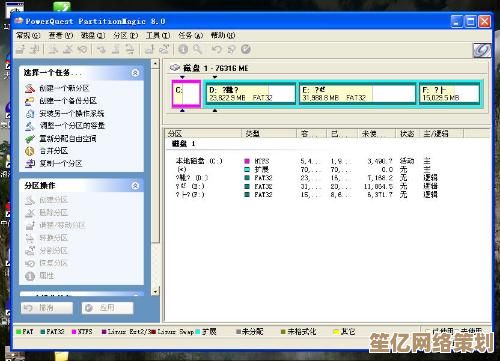Screen dimensions: 500x361
Task: Click the 调整一个分区的容量 task icon
Action: coord(30,126)
